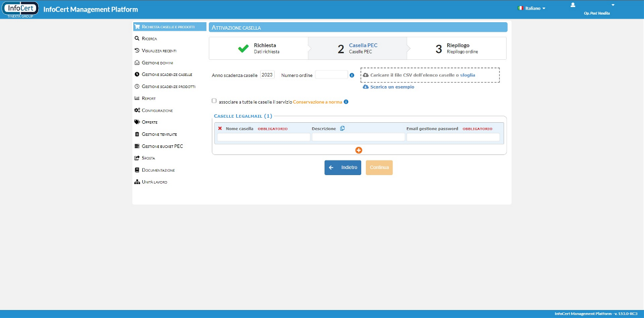
Task: Click the Scarica un esempio link
Action: pyautogui.click(x=392, y=87)
